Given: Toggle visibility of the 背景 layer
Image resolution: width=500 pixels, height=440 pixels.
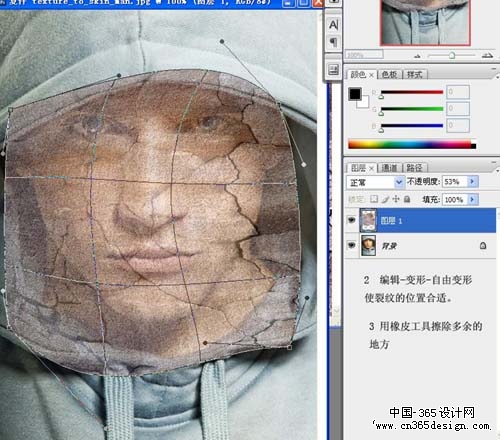Looking at the screenshot, I should coord(351,245).
